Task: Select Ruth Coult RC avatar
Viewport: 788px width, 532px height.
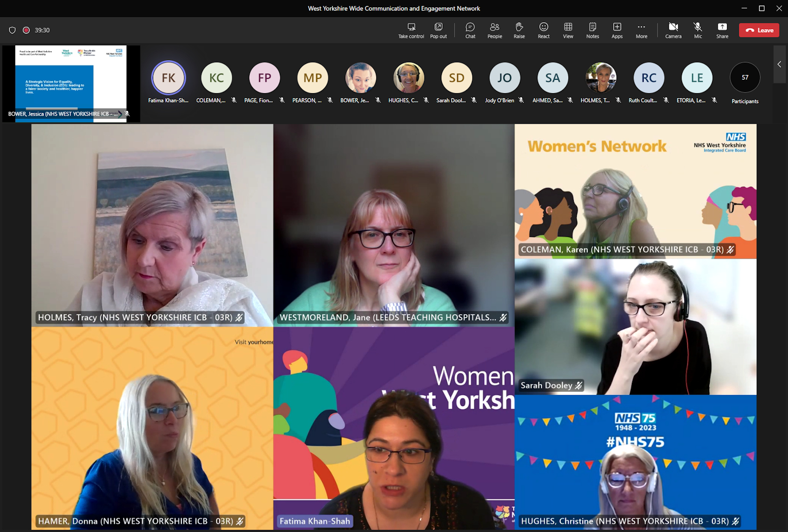Action: (649, 77)
